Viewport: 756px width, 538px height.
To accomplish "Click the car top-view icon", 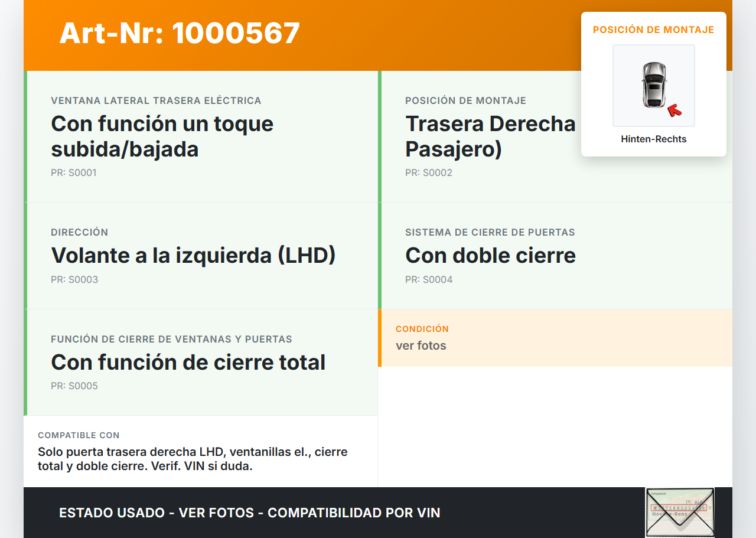I will [653, 84].
